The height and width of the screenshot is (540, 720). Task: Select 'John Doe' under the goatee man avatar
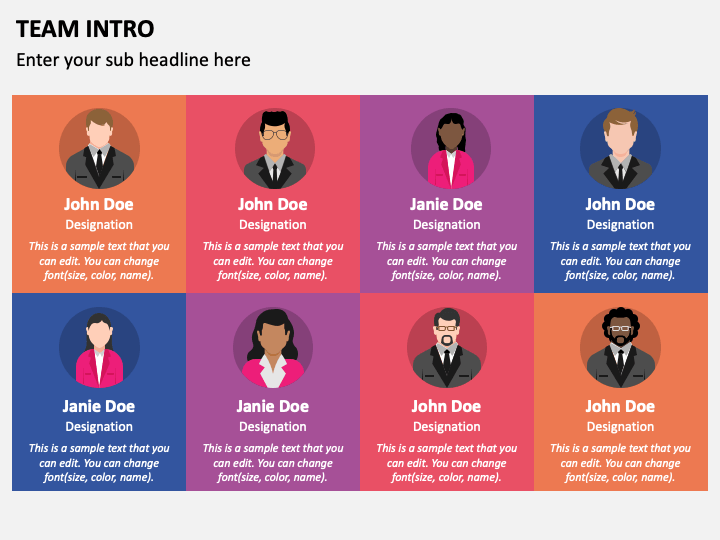click(446, 406)
